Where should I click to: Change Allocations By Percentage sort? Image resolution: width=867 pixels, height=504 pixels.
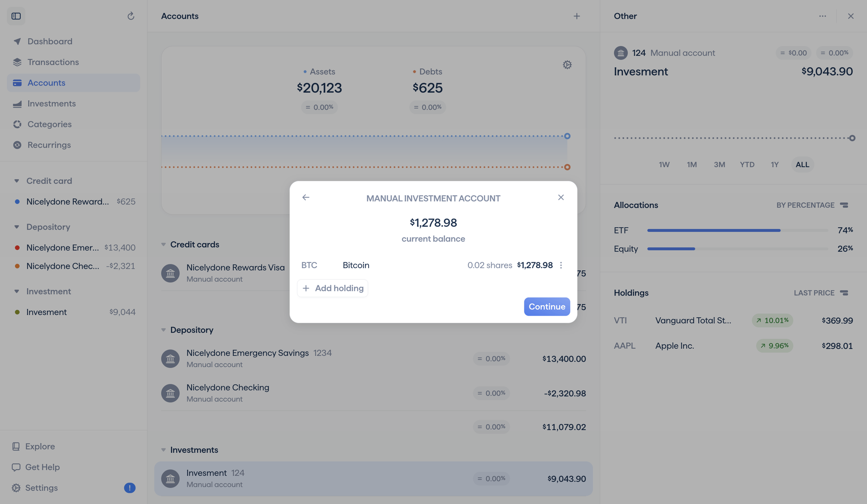click(x=812, y=205)
